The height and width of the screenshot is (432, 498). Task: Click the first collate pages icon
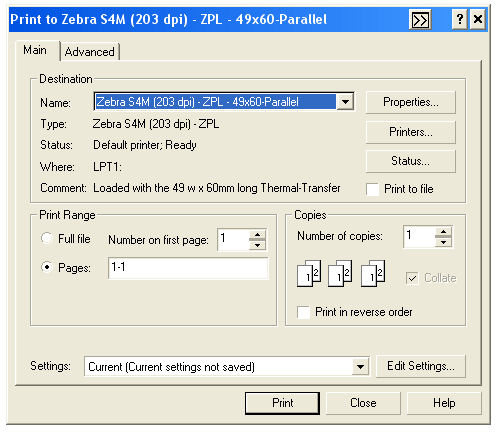point(309,274)
